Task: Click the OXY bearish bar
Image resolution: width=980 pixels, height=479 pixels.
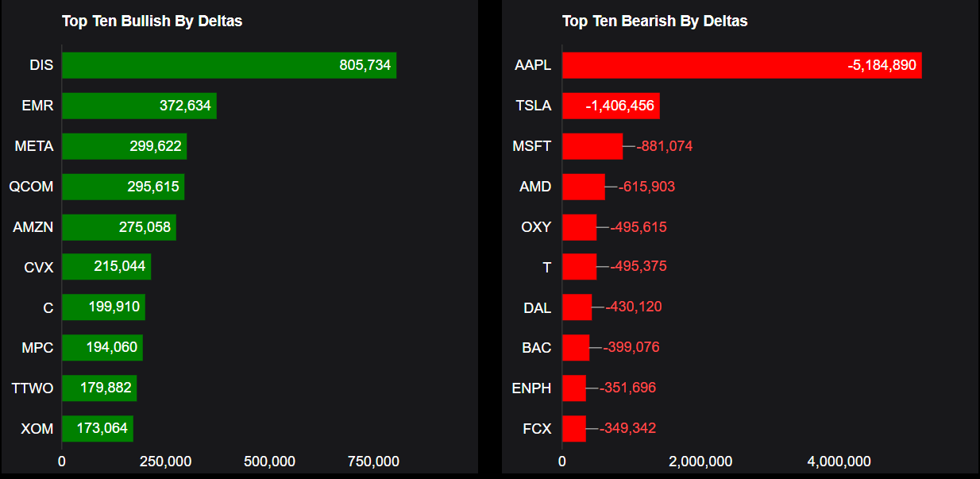Action: pos(580,227)
